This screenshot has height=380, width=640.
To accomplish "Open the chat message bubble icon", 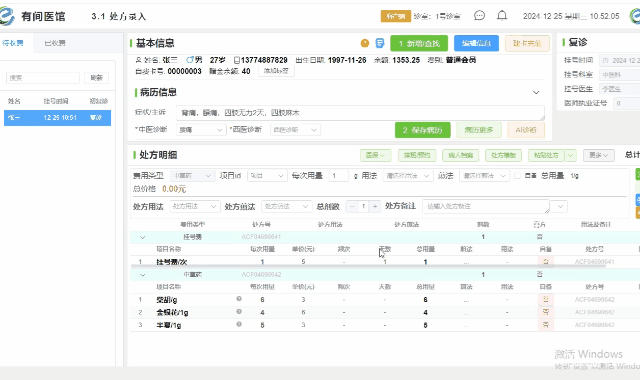I will (x=479, y=16).
